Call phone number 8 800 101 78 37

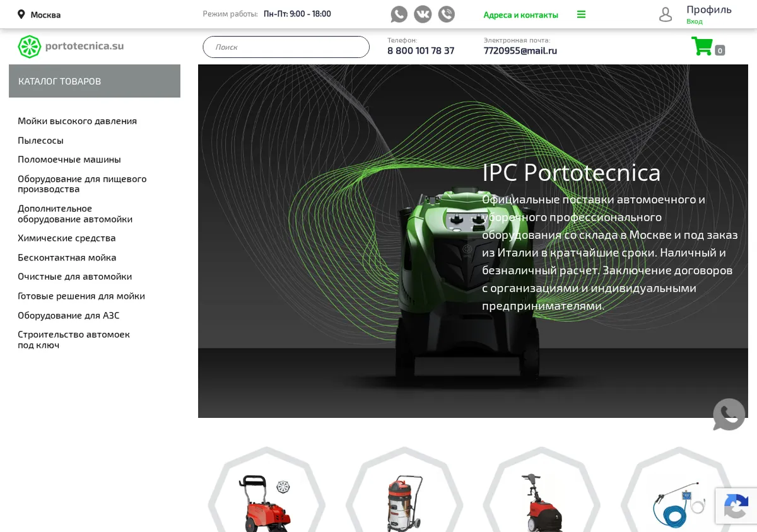point(421,50)
